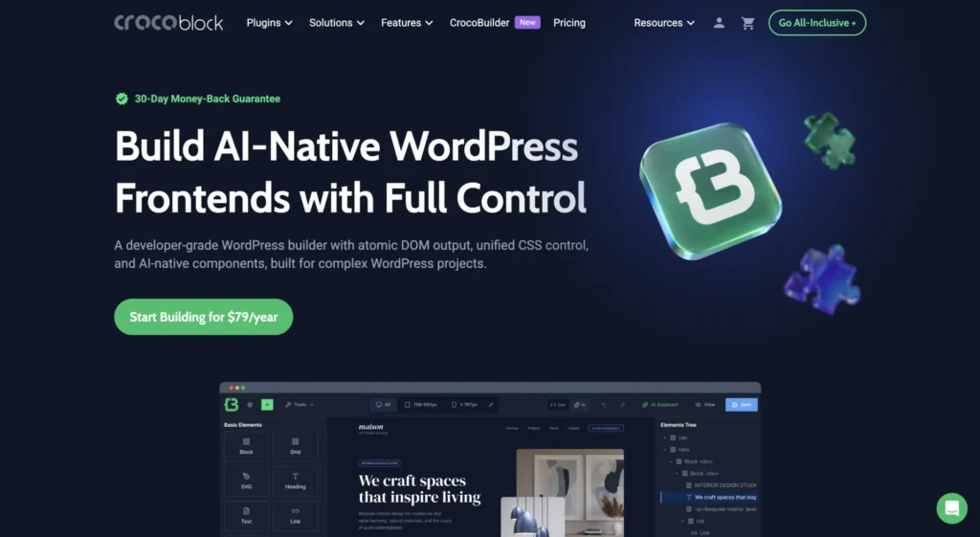This screenshot has width=980, height=537.
Task: Add a Heading basic element
Action: (x=295, y=481)
